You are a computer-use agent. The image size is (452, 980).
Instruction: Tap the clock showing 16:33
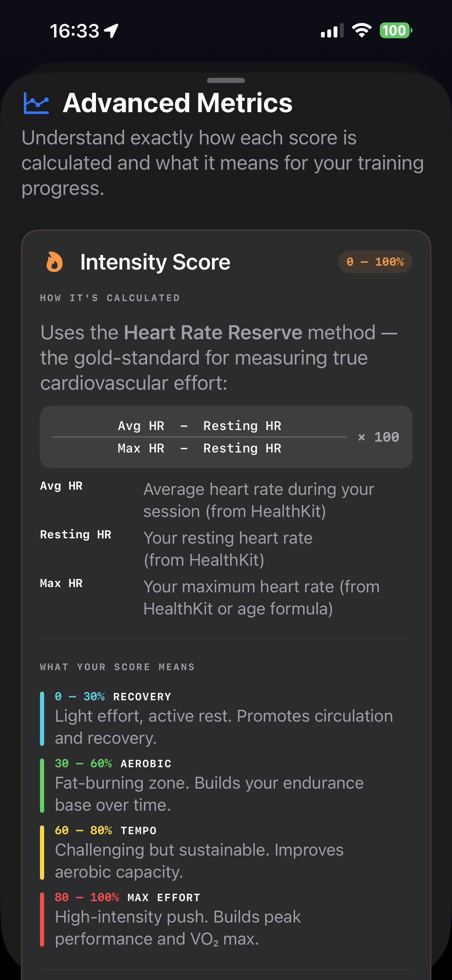[75, 31]
